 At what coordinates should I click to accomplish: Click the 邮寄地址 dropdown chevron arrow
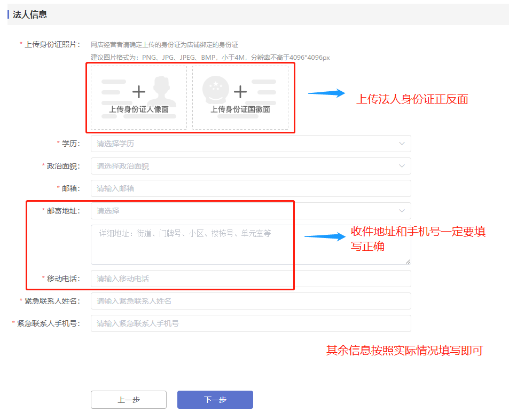point(402,211)
